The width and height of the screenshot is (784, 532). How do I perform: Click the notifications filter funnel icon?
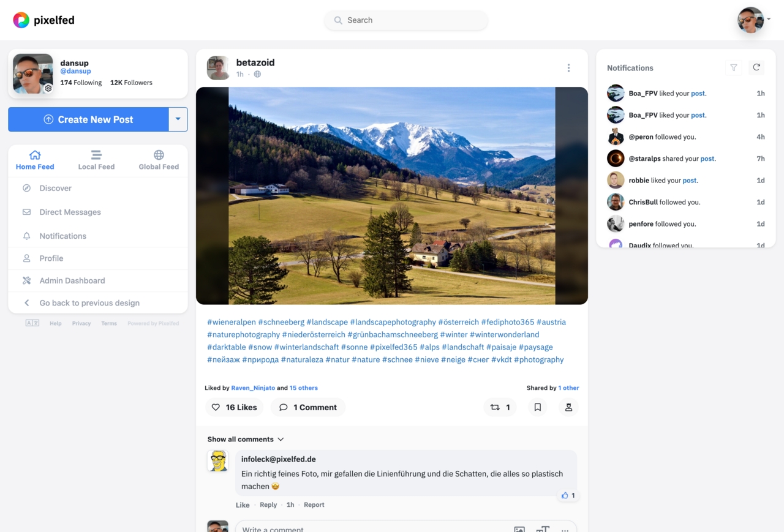coord(733,68)
